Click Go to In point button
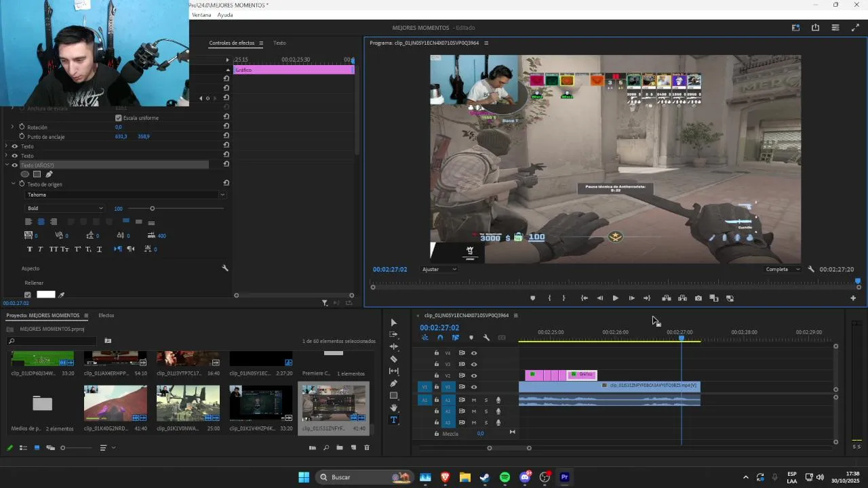The height and width of the screenshot is (488, 868). (585, 298)
